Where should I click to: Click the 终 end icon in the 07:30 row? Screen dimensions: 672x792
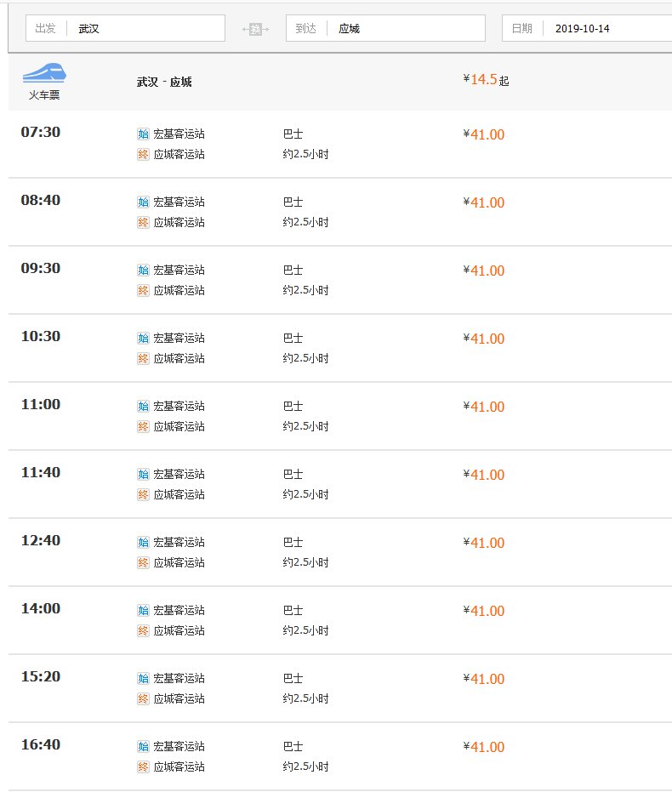(x=143, y=154)
